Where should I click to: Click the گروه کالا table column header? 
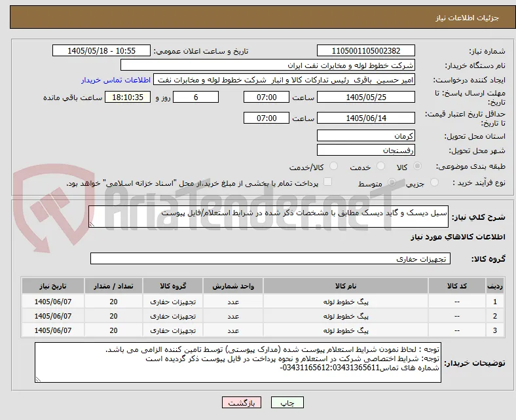coord(173,286)
